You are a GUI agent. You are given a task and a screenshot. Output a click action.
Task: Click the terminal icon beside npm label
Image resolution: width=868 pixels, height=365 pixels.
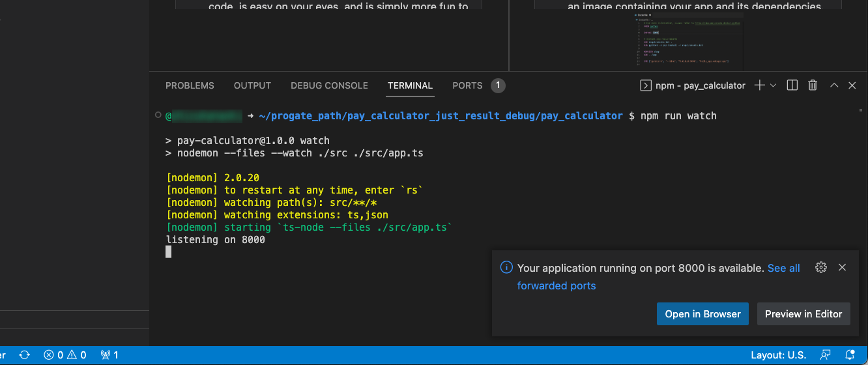tap(646, 85)
